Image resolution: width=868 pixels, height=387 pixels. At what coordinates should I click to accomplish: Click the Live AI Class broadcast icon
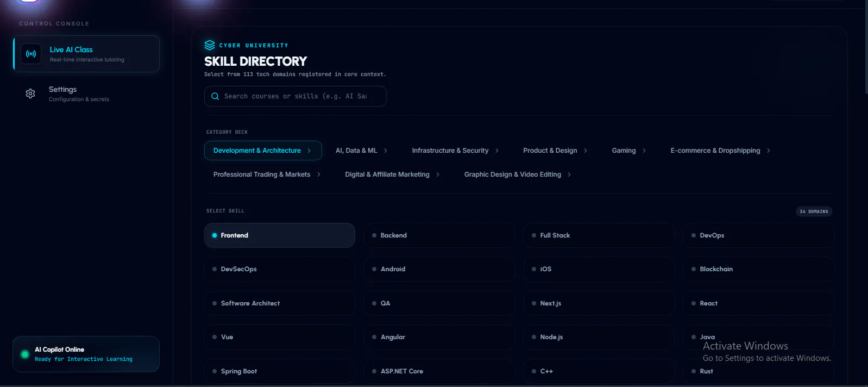tap(31, 54)
